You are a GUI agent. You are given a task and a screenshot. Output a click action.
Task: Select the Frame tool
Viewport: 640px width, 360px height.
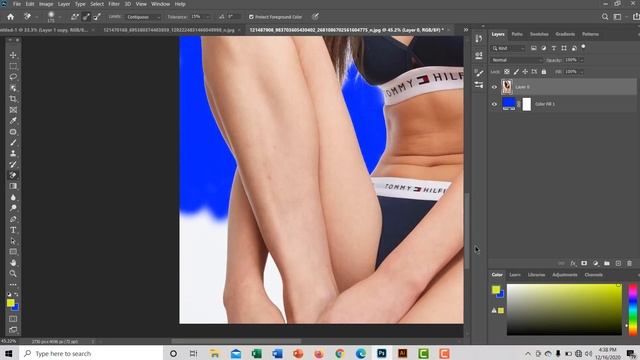click(x=13, y=110)
